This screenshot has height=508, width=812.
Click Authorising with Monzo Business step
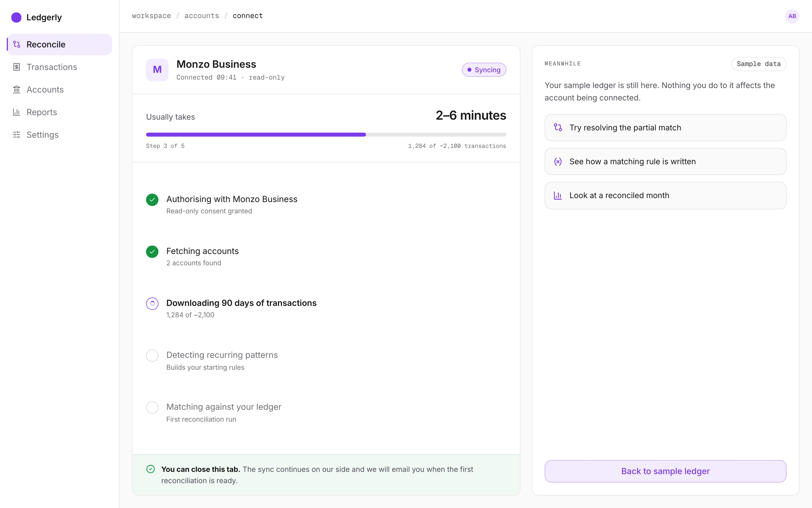tap(232, 199)
